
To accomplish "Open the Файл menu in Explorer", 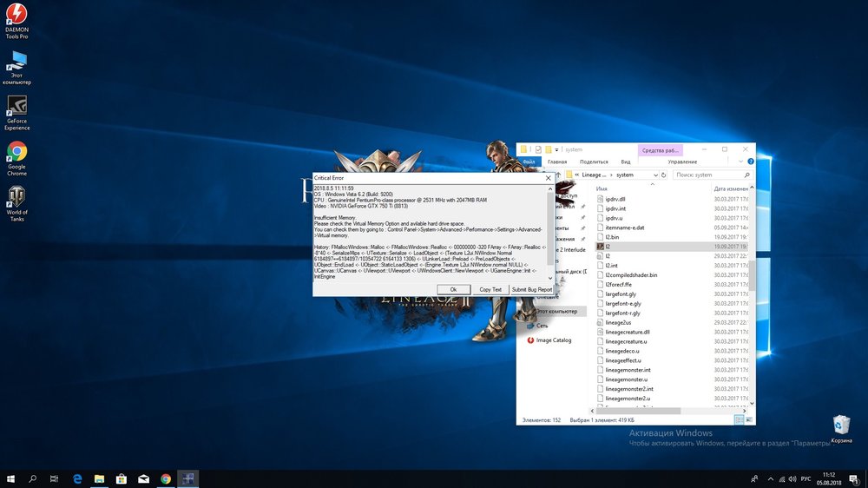I will (x=527, y=162).
